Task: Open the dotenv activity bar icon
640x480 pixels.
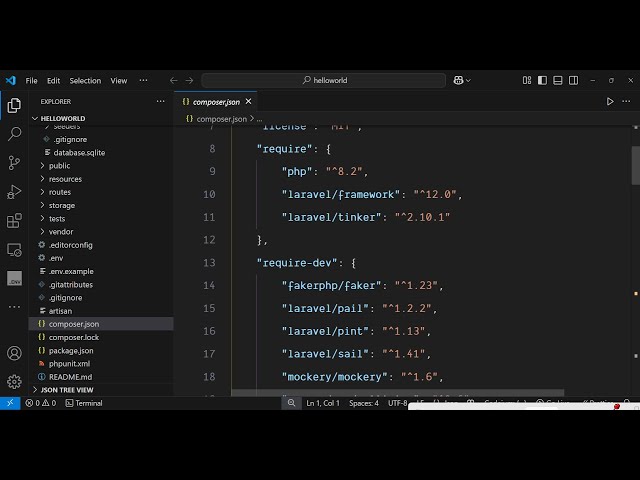Action: tap(14, 278)
